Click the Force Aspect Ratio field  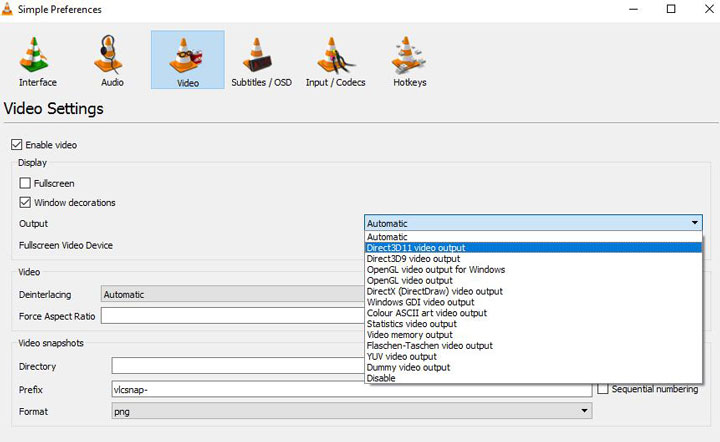point(232,316)
